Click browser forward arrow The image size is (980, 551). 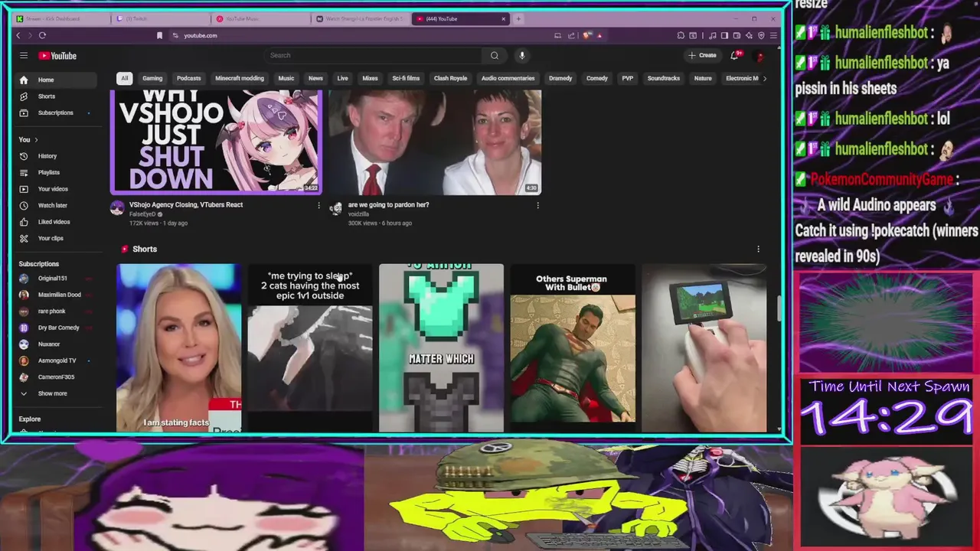coord(30,35)
